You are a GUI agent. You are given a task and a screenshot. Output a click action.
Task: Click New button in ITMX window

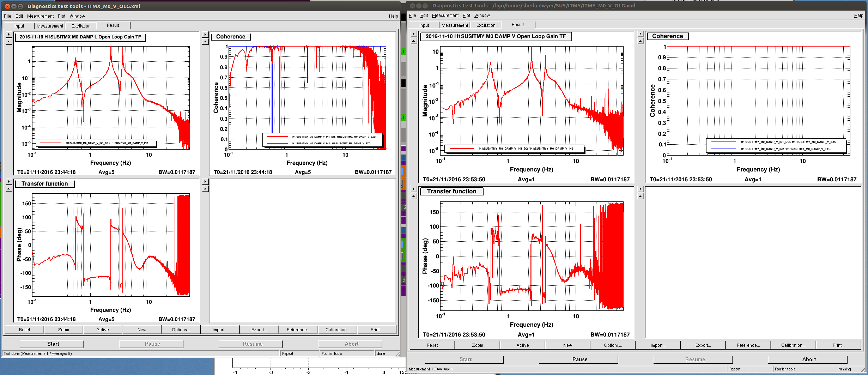pyautogui.click(x=142, y=329)
